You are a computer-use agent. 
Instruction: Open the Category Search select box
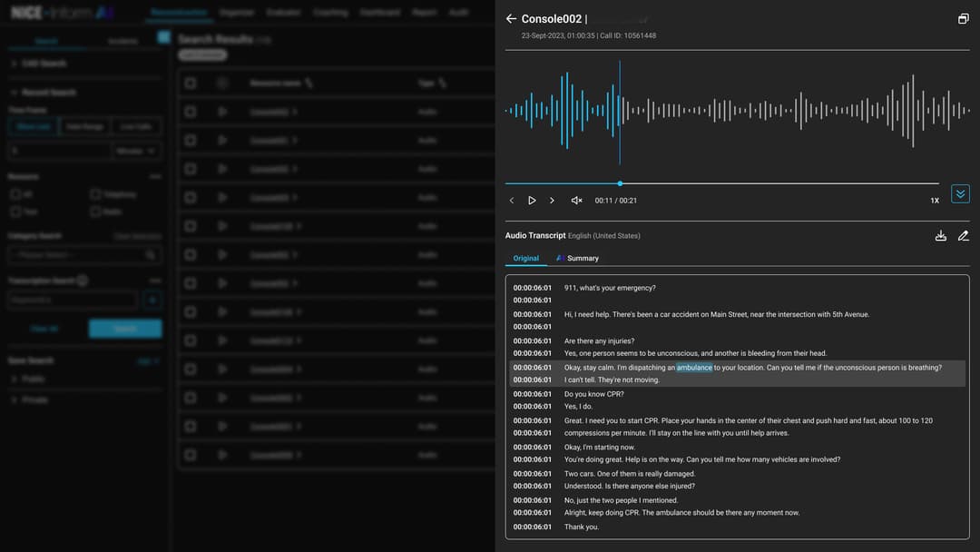click(x=84, y=255)
